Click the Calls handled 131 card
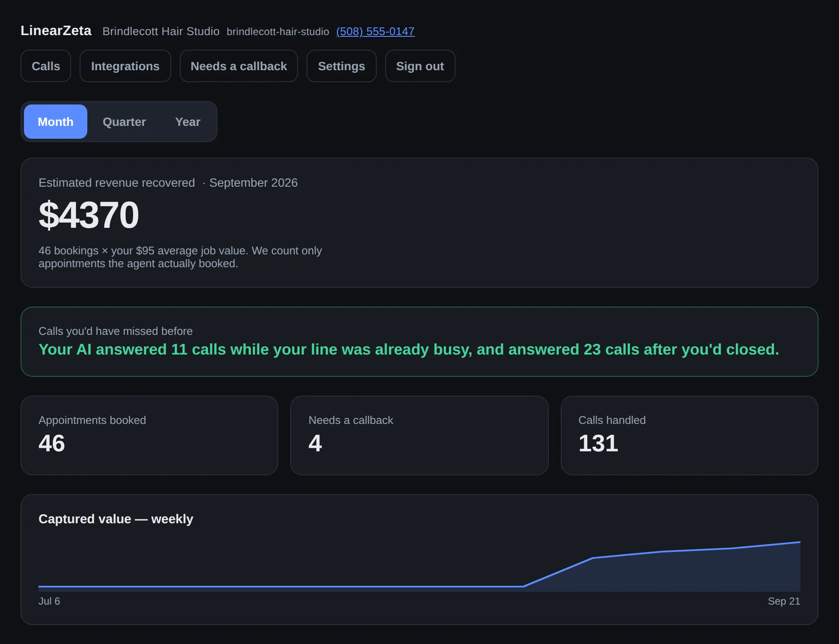Image resolution: width=839 pixels, height=644 pixels. point(690,435)
